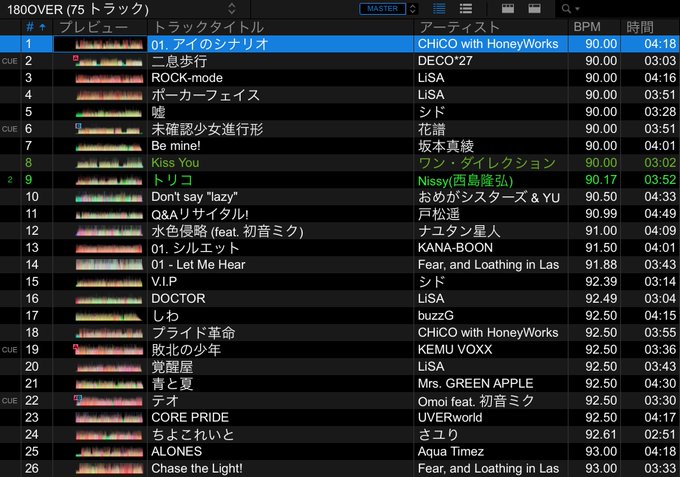Click BPM value 90.17
680x477 pixels.
(x=601, y=180)
